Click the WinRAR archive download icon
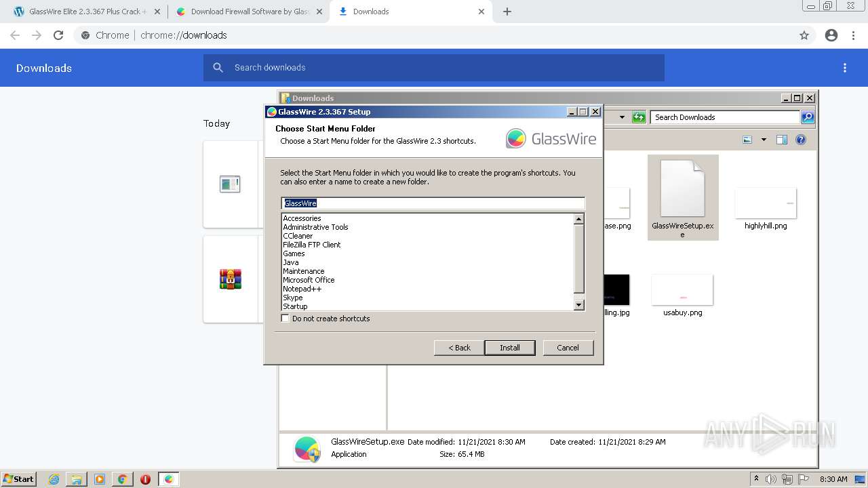Viewport: 868px width, 488px height. [x=231, y=279]
